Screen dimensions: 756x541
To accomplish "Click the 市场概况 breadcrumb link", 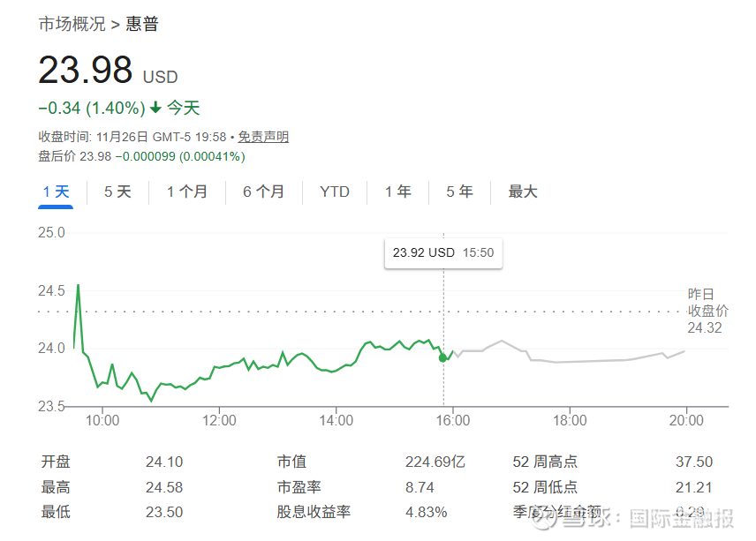I will 72,24.
